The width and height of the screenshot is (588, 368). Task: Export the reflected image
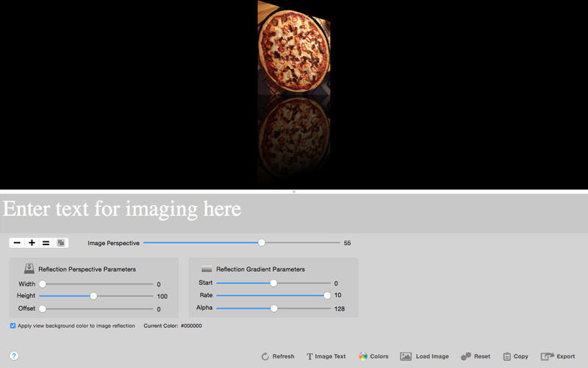pyautogui.click(x=558, y=356)
